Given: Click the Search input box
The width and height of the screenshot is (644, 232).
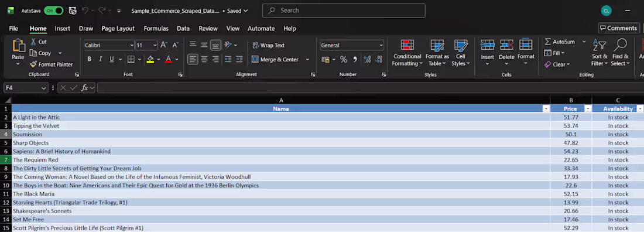Looking at the screenshot, I should [344, 11].
